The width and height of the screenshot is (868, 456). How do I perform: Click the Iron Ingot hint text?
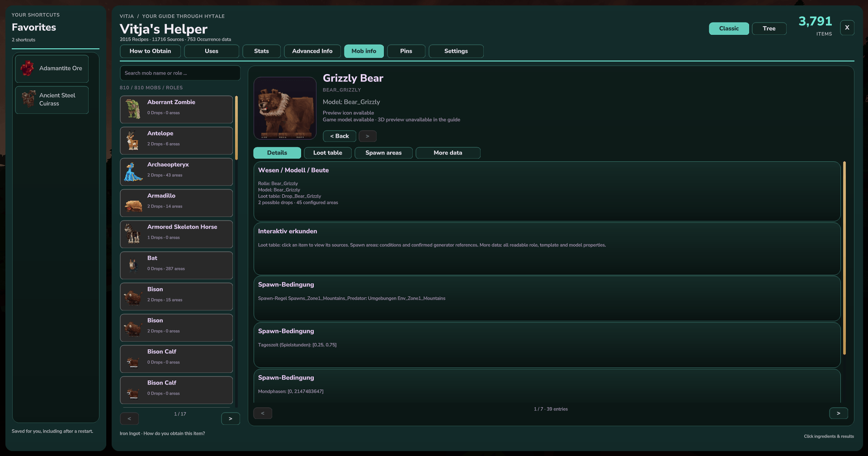click(162, 433)
